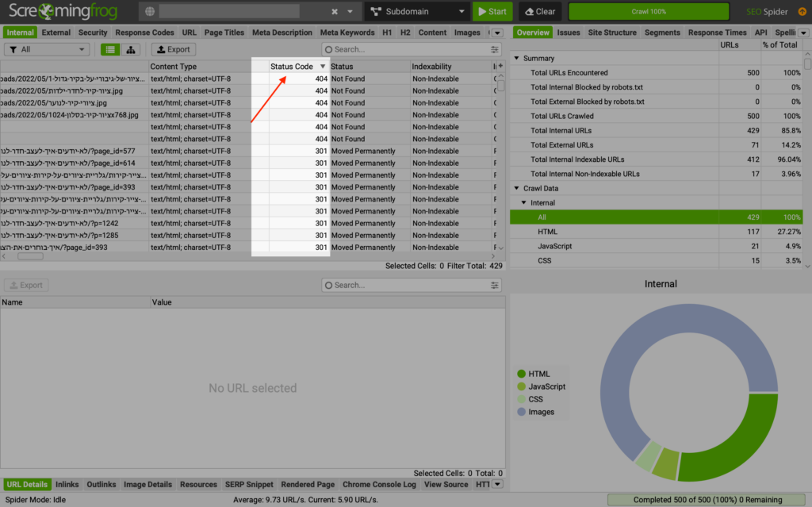The width and height of the screenshot is (812, 507).
Task: Switch to tree view icon
Action: (x=131, y=49)
